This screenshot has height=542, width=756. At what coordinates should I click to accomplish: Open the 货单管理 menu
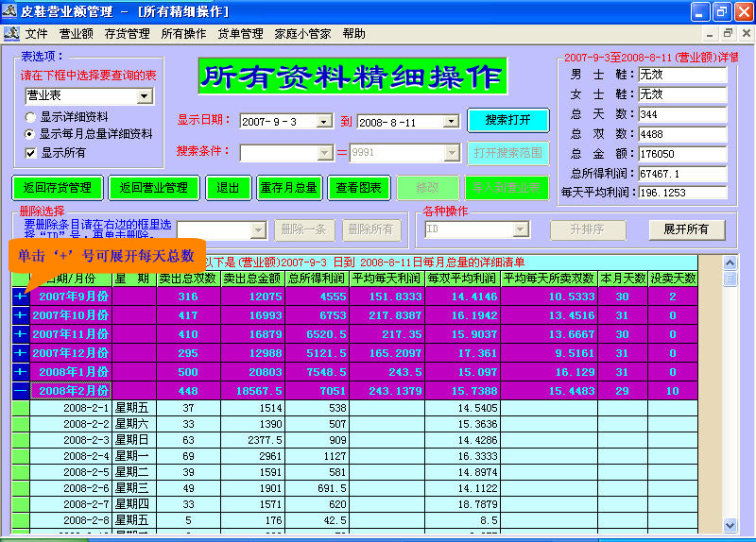click(241, 34)
